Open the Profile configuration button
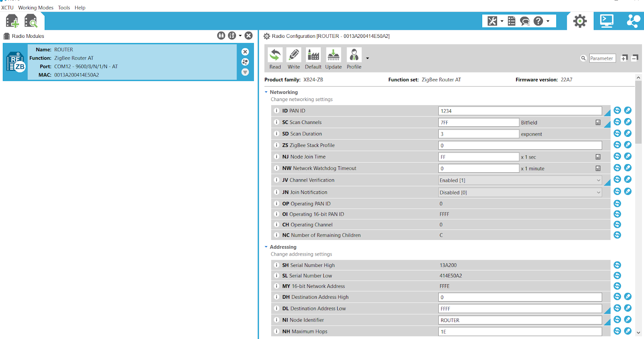 (354, 59)
